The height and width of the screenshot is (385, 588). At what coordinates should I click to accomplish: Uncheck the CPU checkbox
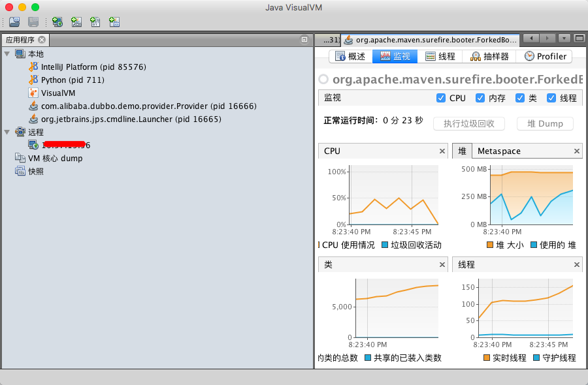tap(441, 98)
